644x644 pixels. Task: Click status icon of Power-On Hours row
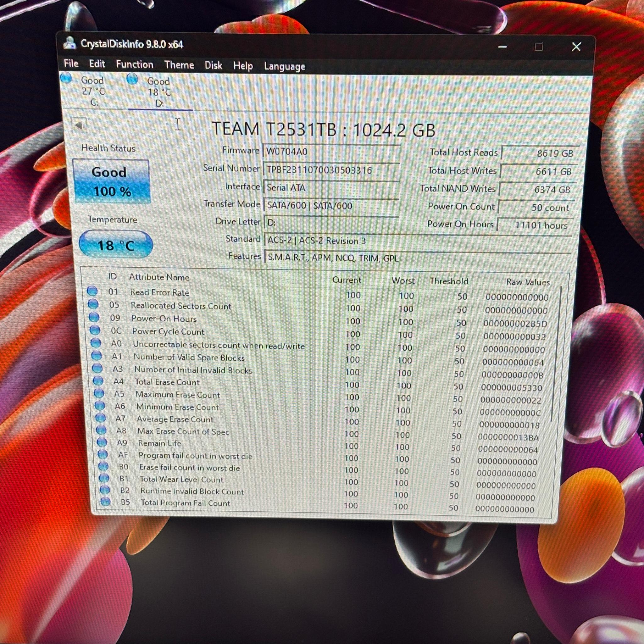[x=94, y=317]
